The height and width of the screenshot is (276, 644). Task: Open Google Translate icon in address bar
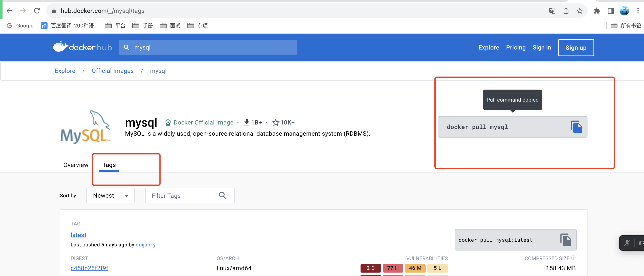point(552,11)
